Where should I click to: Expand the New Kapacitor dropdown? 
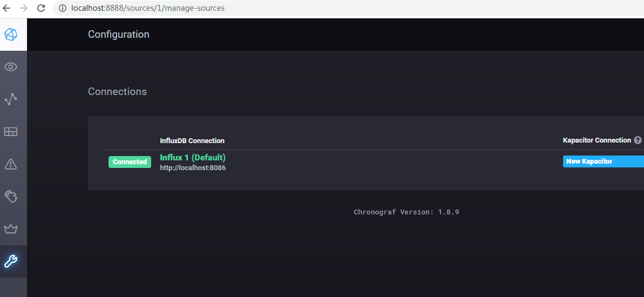604,161
